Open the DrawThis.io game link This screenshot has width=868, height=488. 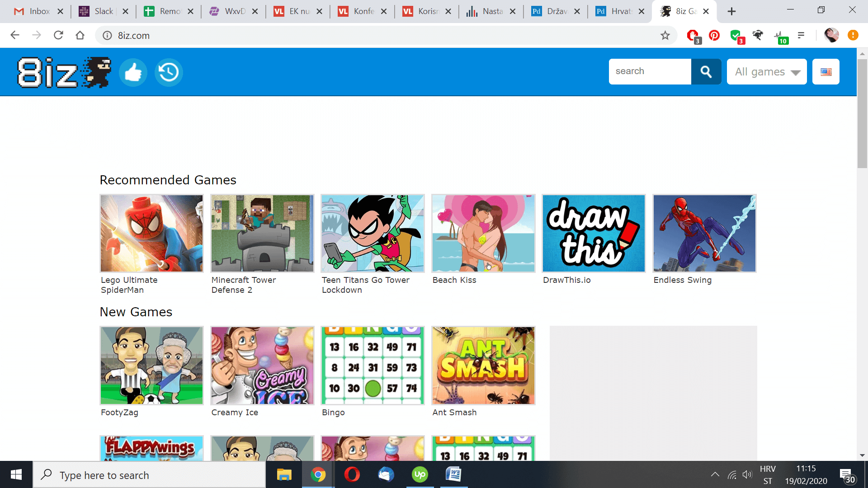[566, 280]
